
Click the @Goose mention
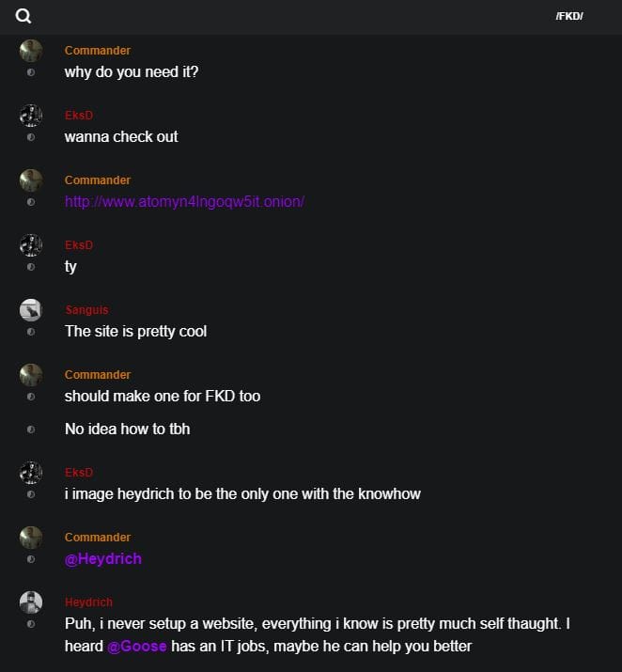point(137,646)
